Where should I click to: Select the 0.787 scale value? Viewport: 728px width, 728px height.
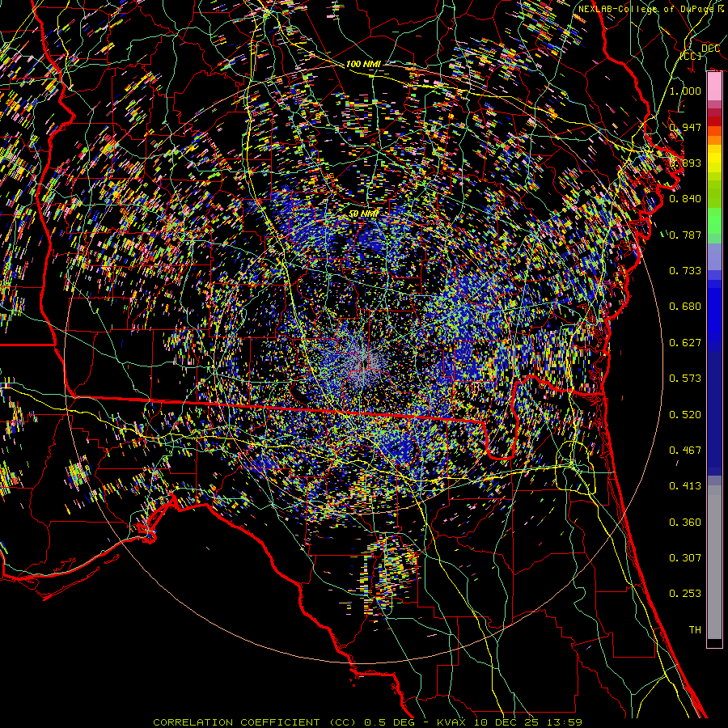tap(685, 235)
